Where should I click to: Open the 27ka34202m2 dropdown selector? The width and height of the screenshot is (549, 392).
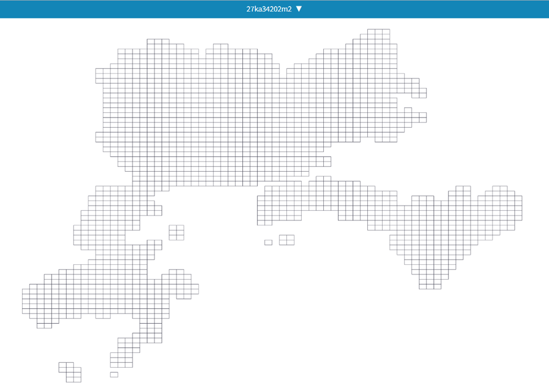pos(274,9)
